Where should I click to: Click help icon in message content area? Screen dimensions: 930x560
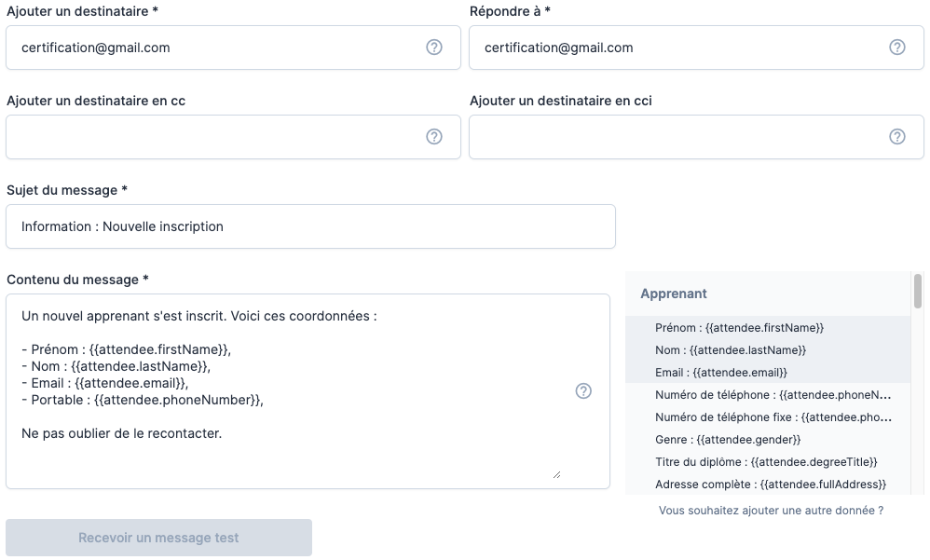pyautogui.click(x=583, y=391)
